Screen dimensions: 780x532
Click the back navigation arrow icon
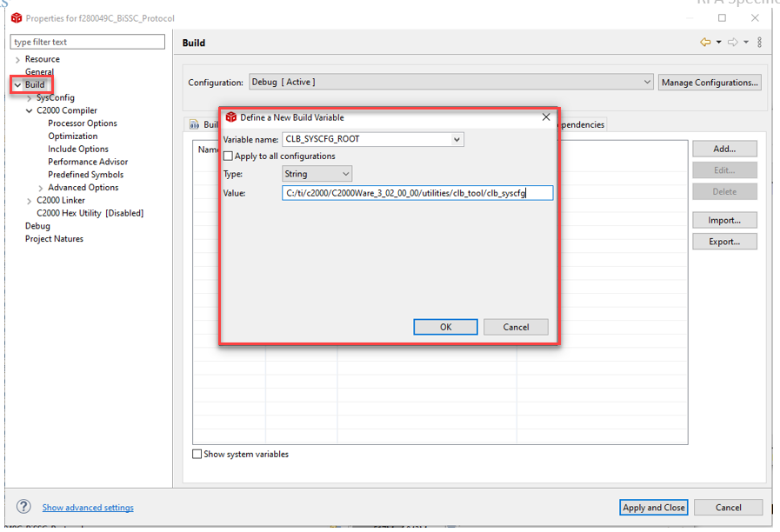[x=705, y=43]
